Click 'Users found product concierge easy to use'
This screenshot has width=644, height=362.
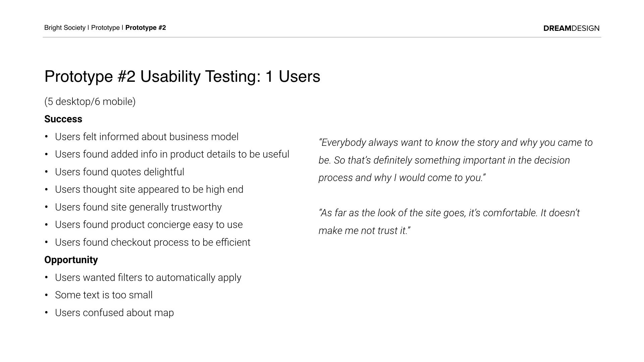pos(149,225)
